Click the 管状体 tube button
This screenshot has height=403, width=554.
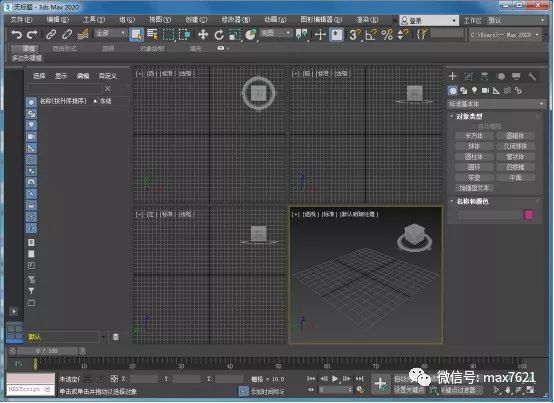coord(515,157)
